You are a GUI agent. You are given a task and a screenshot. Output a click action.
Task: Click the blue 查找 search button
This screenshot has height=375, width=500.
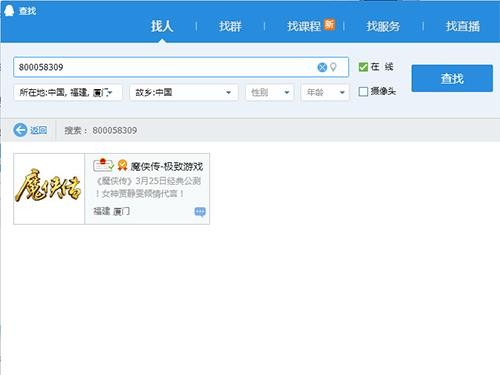pyautogui.click(x=452, y=78)
